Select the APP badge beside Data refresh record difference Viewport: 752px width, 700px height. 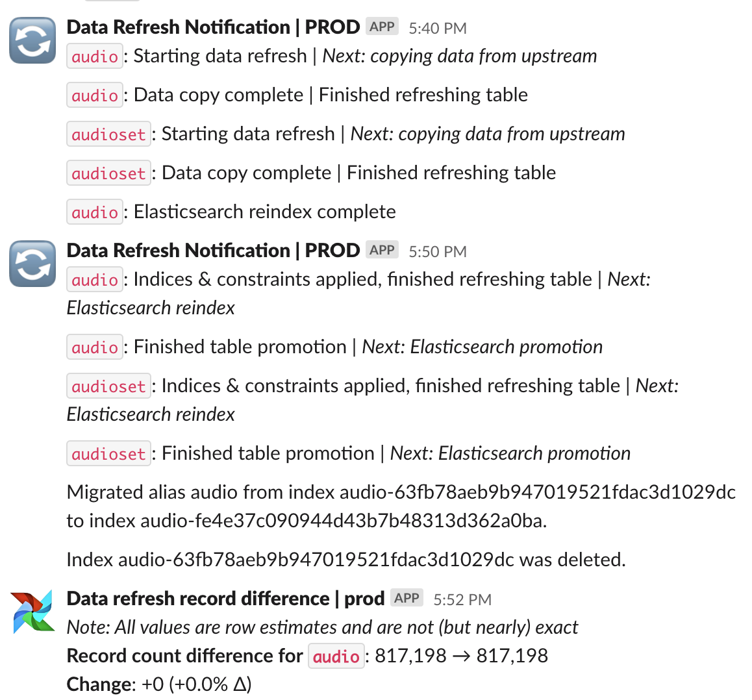[x=407, y=597]
